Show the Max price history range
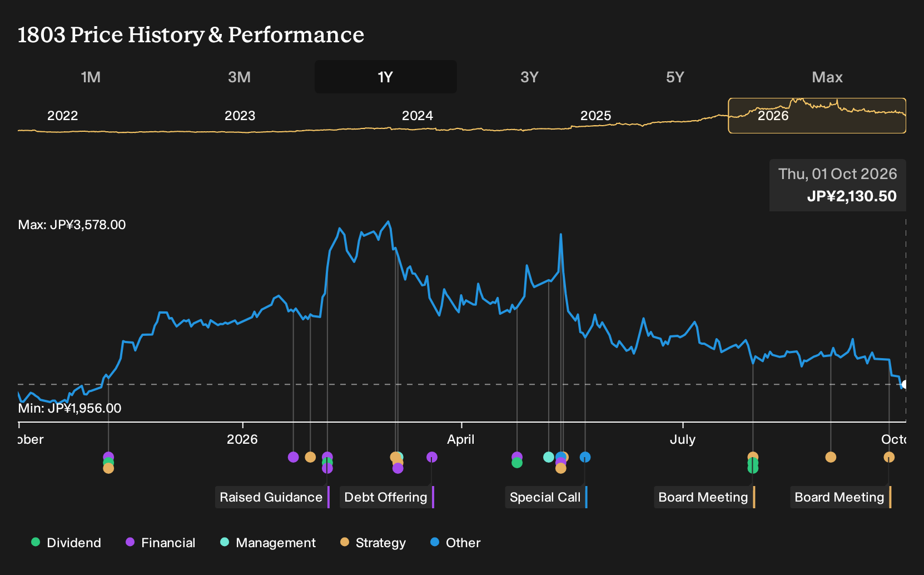The height and width of the screenshot is (575, 924). (x=827, y=77)
